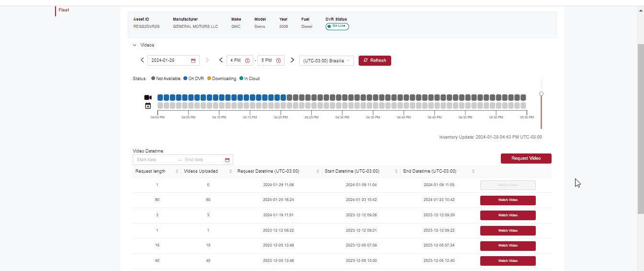The width and height of the screenshot is (644, 271).
Task: Click the Start Datetime (UTC-03:00) header
Action: 352,171
